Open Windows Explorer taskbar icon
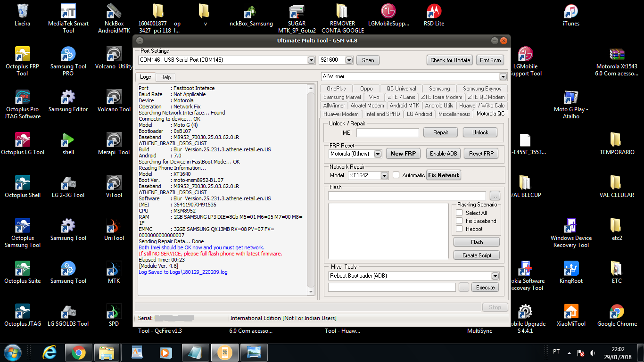Screen dimensions: 644x362 [x=107, y=353]
